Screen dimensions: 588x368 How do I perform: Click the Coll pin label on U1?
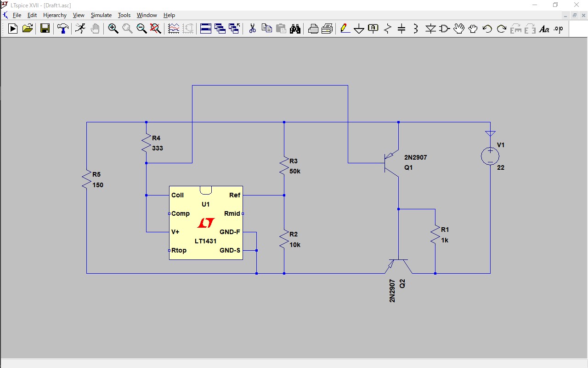coord(177,195)
